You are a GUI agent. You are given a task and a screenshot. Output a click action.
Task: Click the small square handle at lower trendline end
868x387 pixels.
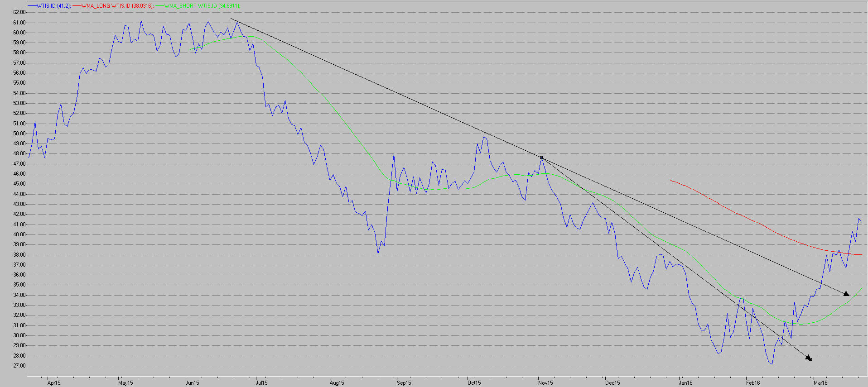(810, 359)
